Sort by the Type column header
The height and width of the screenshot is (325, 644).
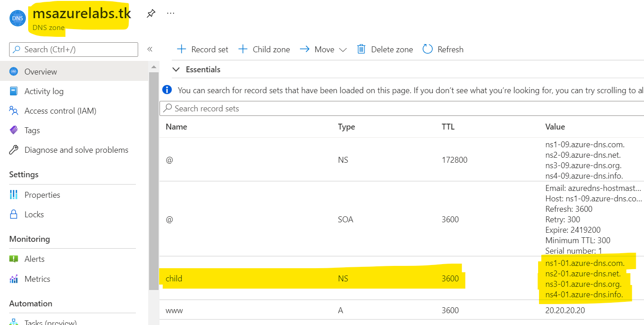click(346, 127)
